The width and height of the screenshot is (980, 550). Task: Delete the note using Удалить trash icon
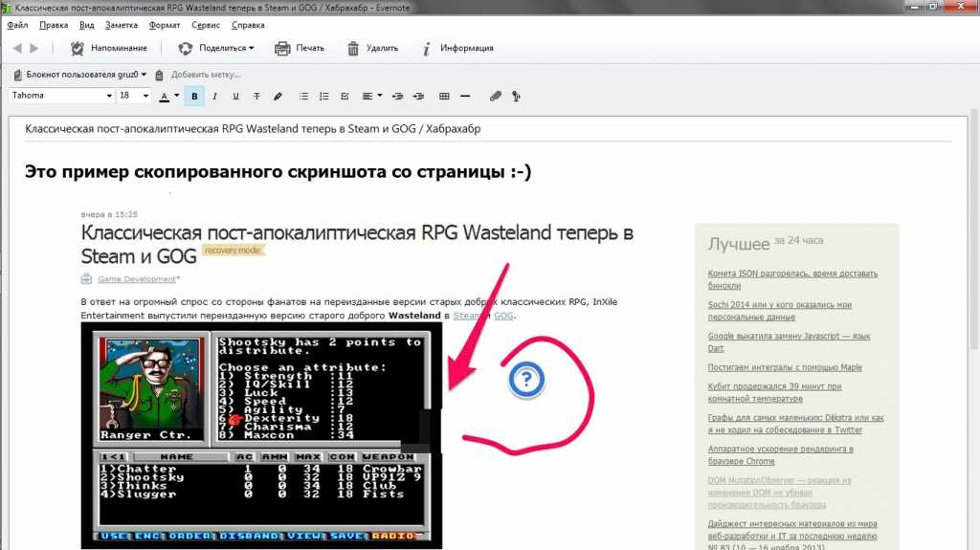[x=354, y=48]
